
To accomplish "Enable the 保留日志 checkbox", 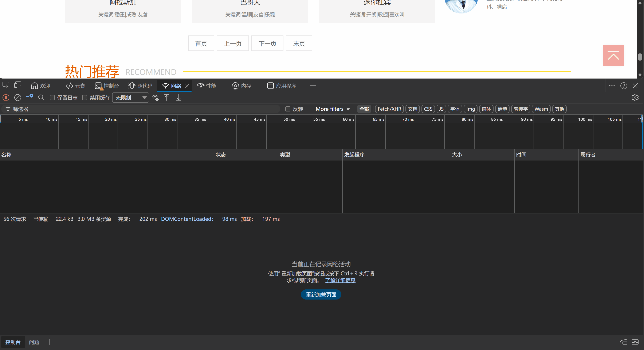I will [x=52, y=98].
